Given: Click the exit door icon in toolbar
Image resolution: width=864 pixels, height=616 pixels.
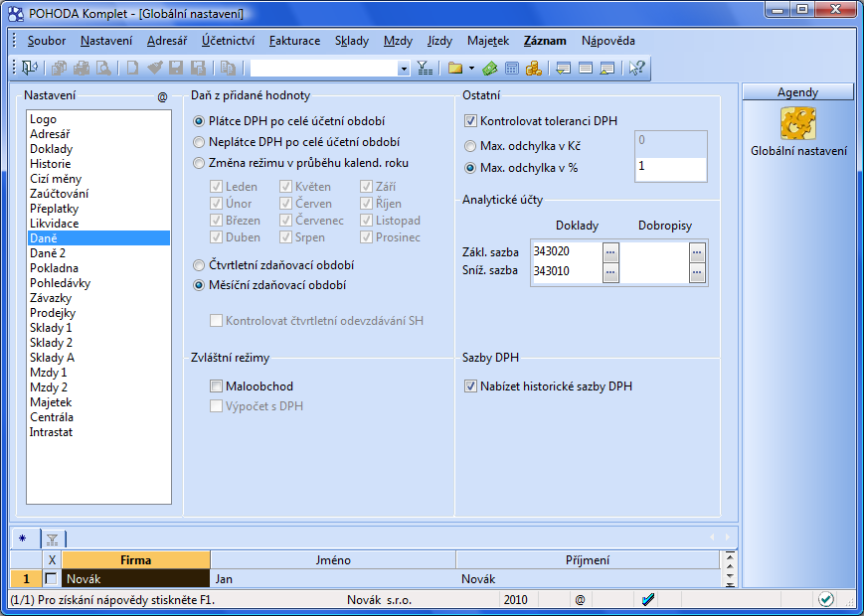Looking at the screenshot, I should (29, 68).
